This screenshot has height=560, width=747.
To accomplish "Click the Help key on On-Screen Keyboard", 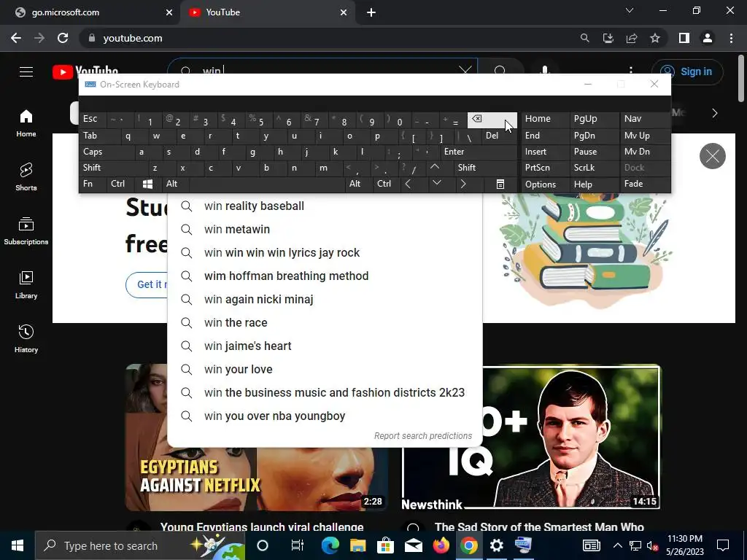I will pos(594,184).
